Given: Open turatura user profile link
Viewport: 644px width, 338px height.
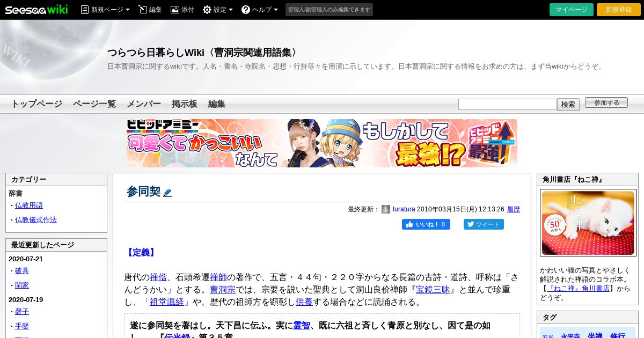Looking at the screenshot, I should tap(404, 209).
